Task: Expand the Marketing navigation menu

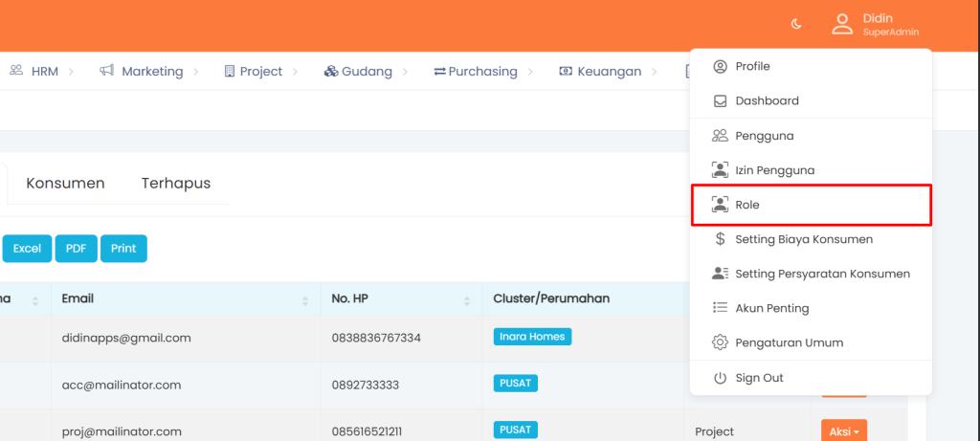Action: pyautogui.click(x=150, y=71)
